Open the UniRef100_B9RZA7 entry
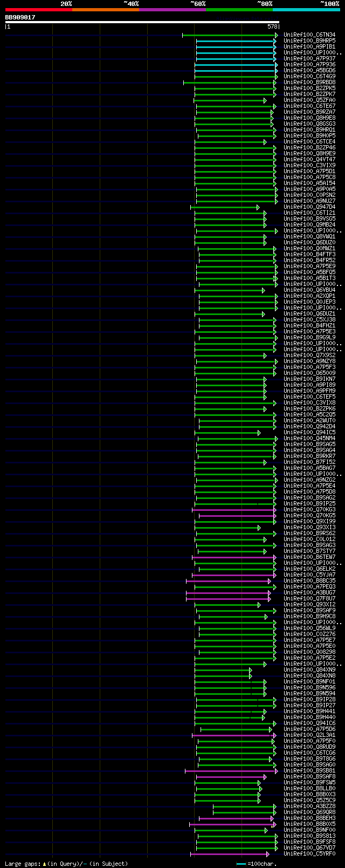The height and width of the screenshot is (868, 345). 309,112
